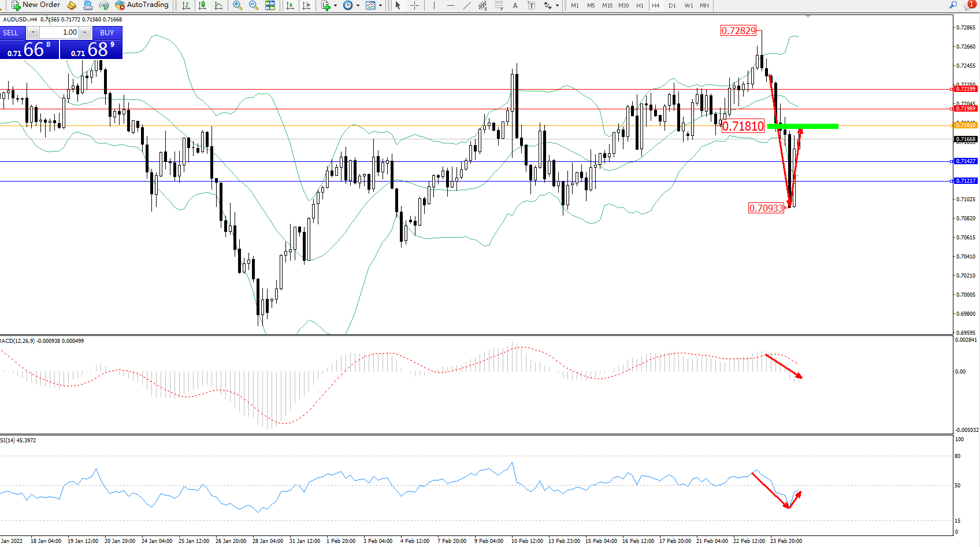Screen dimensions: 980x547
Task: Select the trendline drawing tool
Action: coord(466,5)
